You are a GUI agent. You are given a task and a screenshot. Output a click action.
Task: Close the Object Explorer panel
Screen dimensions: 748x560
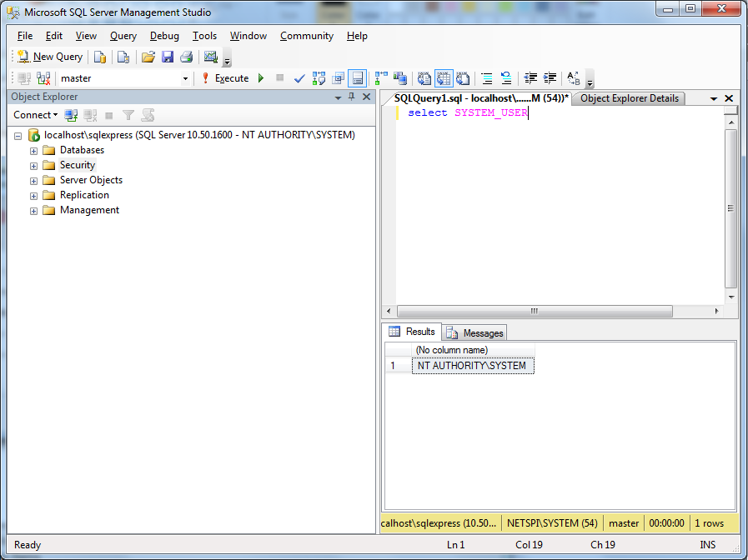[366, 97]
